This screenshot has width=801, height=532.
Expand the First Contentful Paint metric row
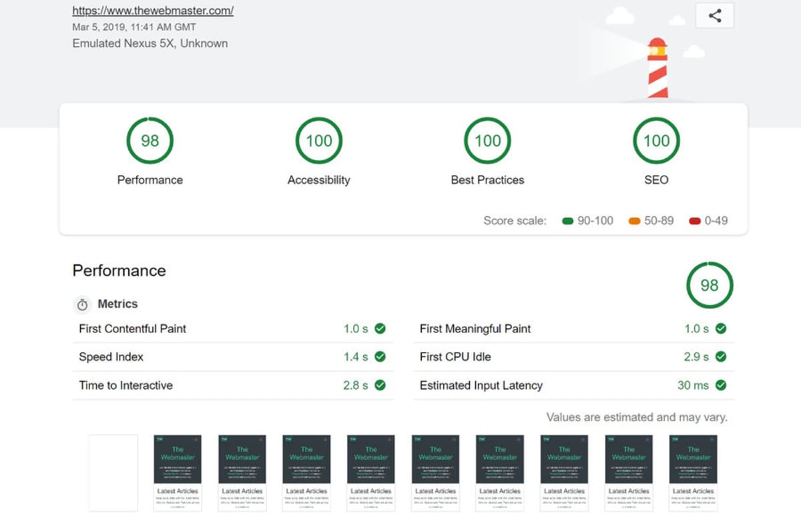click(x=233, y=328)
